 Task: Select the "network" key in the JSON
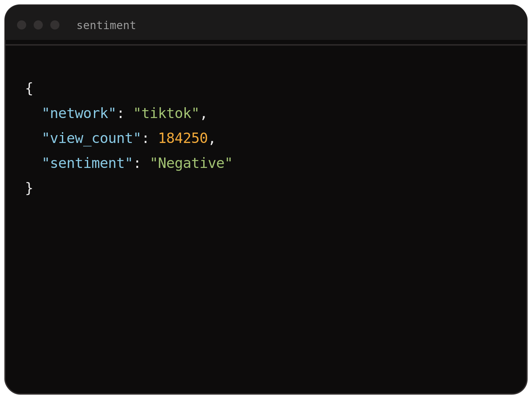79,113
